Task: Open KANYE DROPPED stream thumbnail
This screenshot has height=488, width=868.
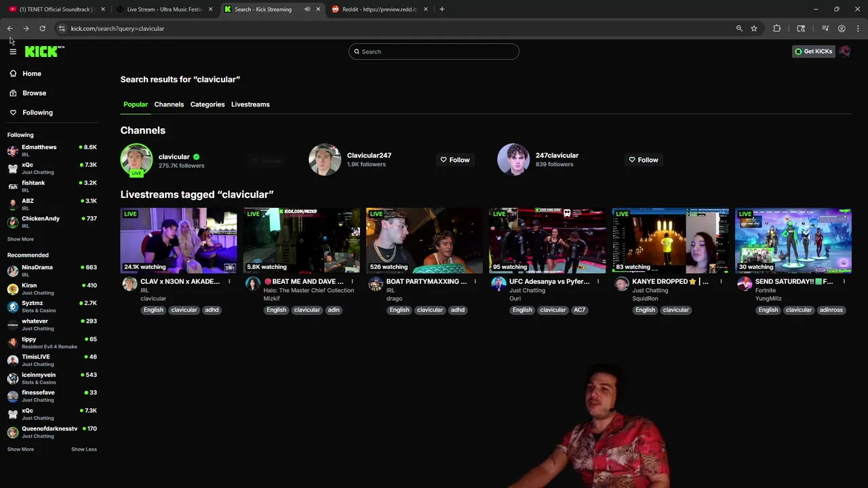Action: (x=670, y=241)
